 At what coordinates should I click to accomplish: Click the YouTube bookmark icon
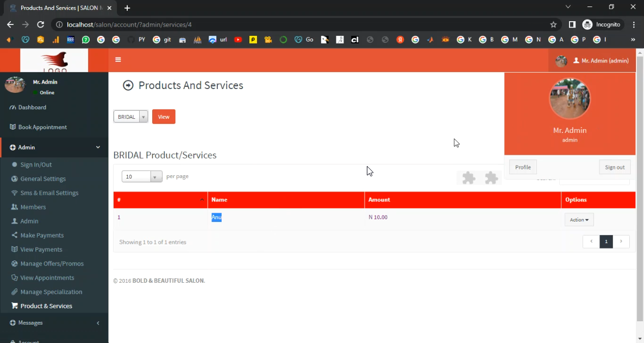238,40
